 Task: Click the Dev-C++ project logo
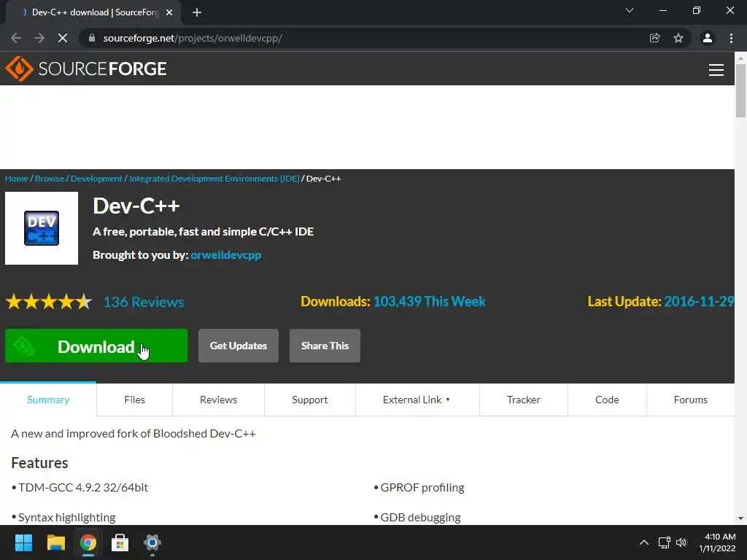tap(42, 228)
